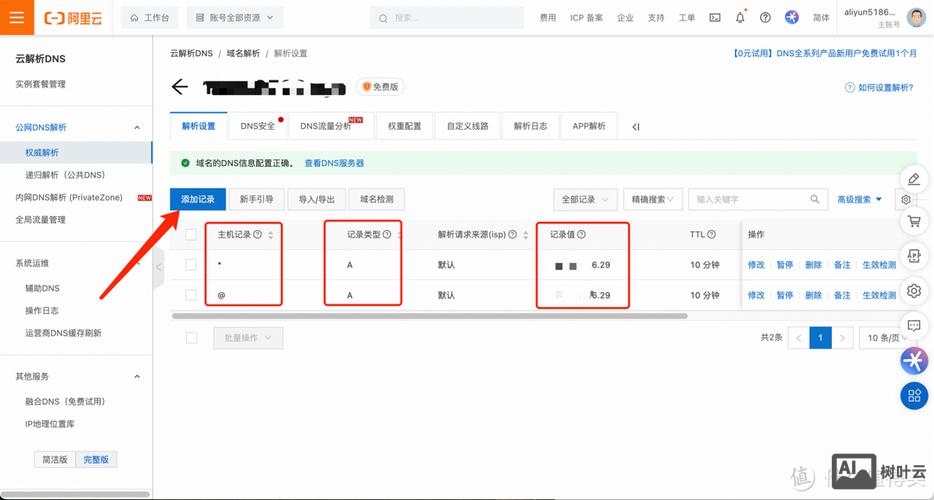Open the blue apps grid floating button
This screenshot has width=934, height=500.
click(x=914, y=395)
